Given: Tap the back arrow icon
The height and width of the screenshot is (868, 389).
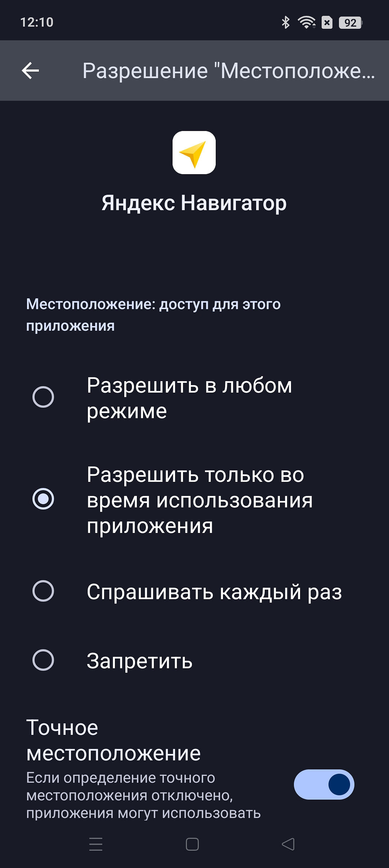Looking at the screenshot, I should [x=31, y=71].
